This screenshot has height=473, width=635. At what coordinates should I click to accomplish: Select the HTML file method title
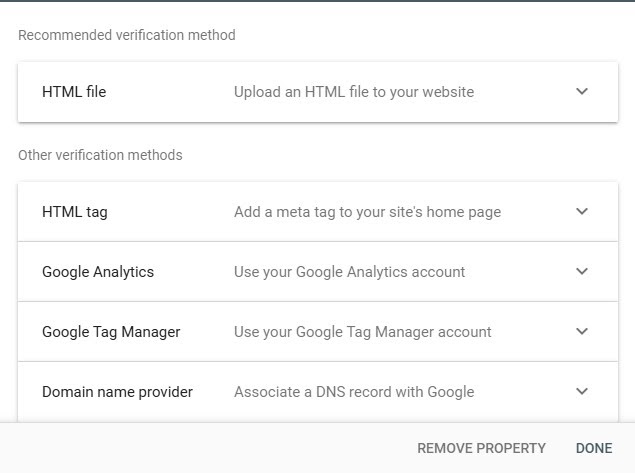pos(74,92)
